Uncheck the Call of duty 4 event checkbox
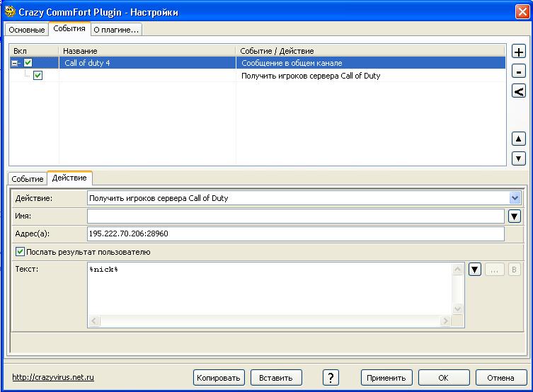Viewport: 533px width, 392px height. tap(28, 63)
